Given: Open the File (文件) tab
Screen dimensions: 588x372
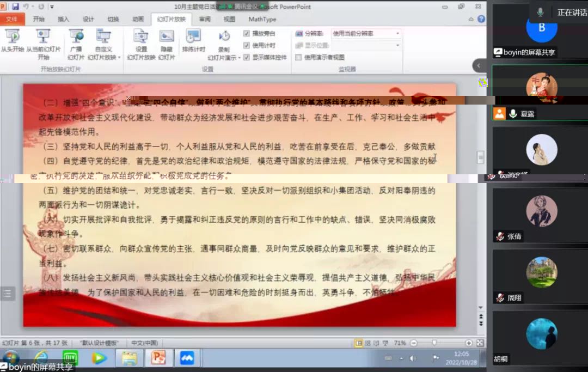Looking at the screenshot, I should tap(12, 19).
